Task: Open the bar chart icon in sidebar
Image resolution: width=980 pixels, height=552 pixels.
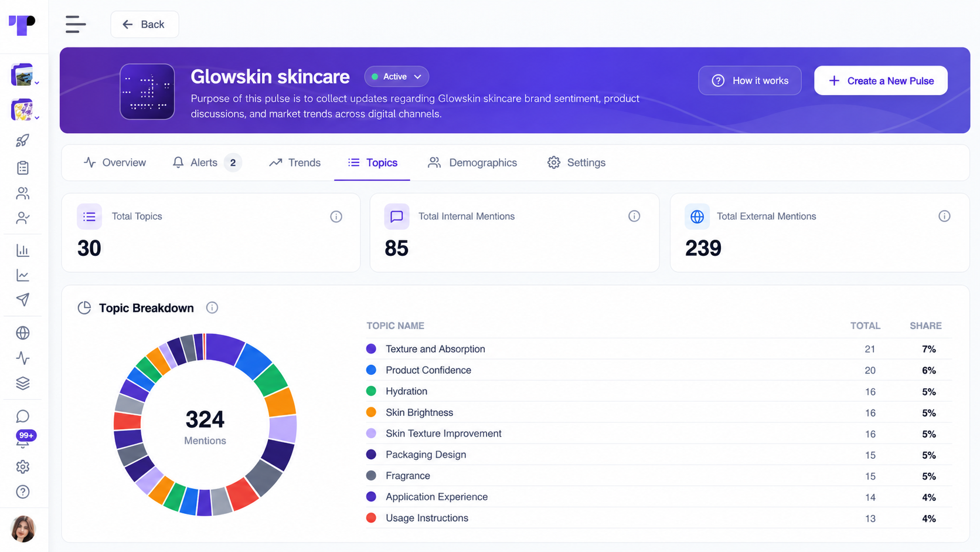Action: (23, 250)
